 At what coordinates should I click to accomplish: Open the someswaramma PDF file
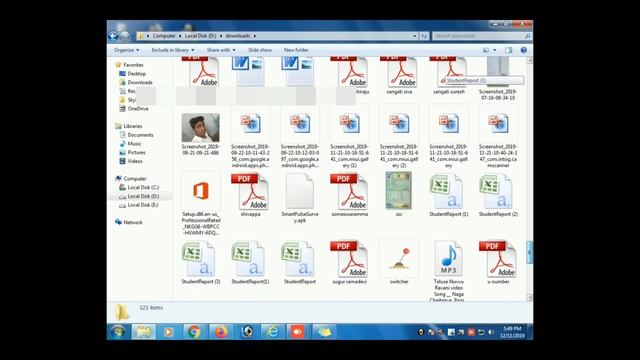click(349, 195)
